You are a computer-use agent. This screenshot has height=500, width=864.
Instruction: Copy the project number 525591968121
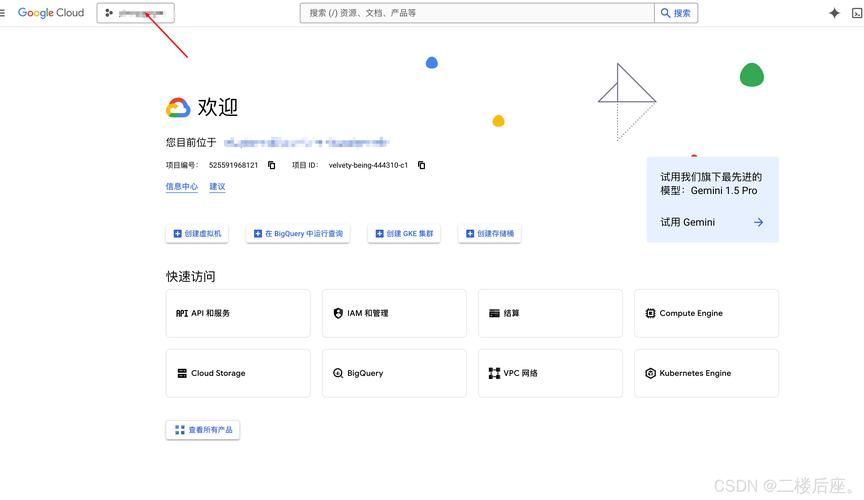(x=272, y=165)
